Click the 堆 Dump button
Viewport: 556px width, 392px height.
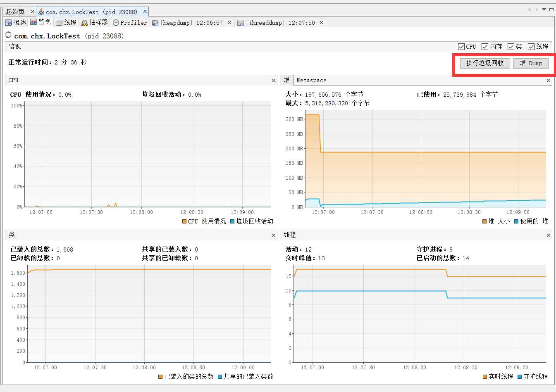[531, 63]
